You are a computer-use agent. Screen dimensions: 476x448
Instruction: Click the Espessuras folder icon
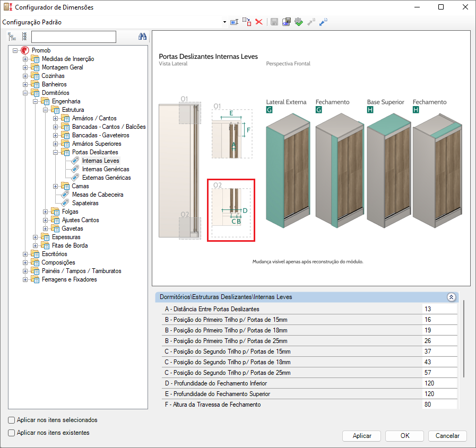tap(45, 237)
